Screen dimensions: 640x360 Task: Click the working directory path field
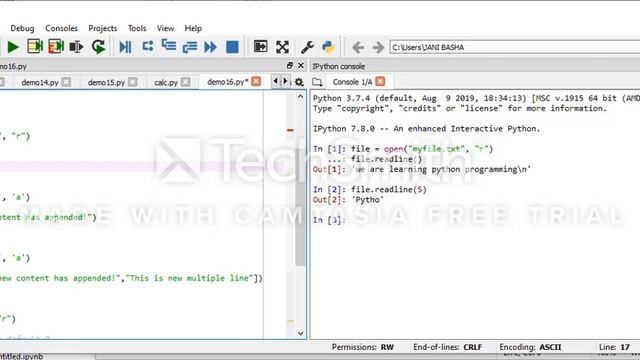point(514,47)
